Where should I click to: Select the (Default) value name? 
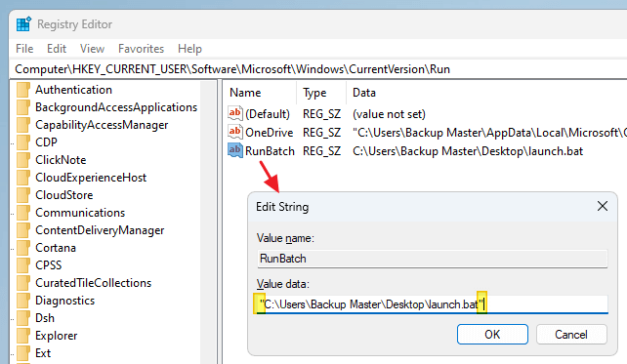[268, 114]
